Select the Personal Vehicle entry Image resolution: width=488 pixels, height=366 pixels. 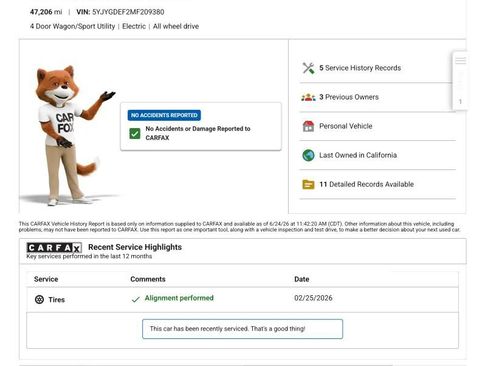point(346,126)
